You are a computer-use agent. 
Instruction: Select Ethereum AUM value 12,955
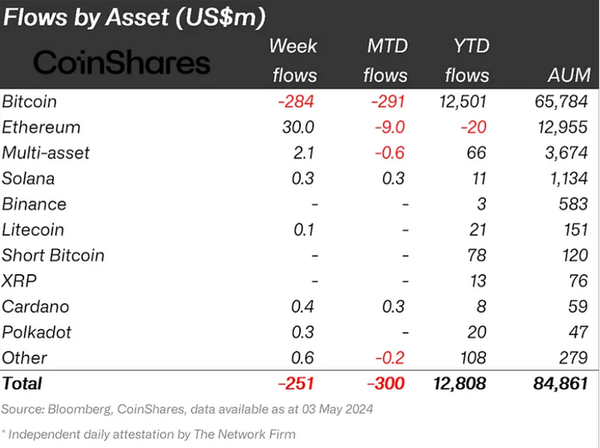pos(562,127)
